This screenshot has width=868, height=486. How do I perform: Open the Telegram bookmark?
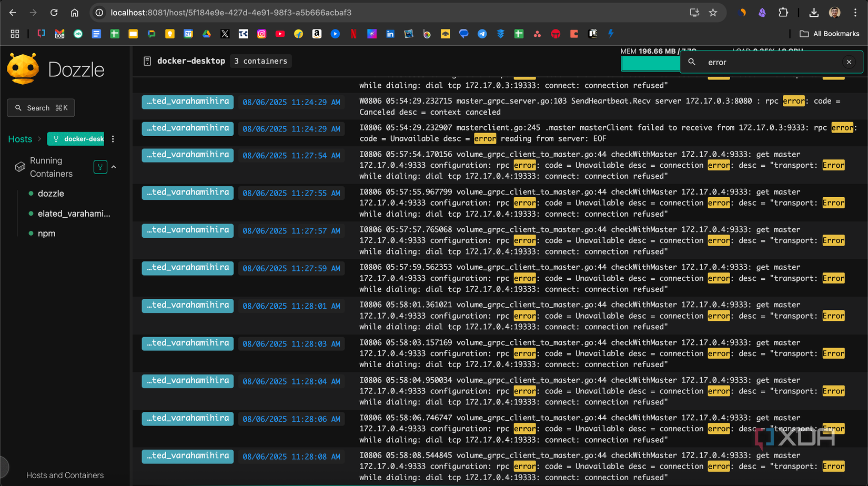pos(482,34)
